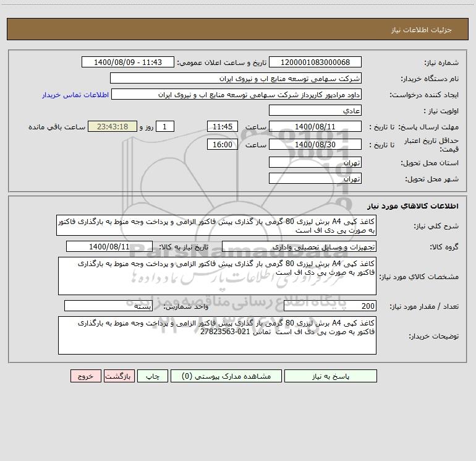Click 'روز و' text beside day count
Screen dimensions: 476x461
[x=147, y=127]
